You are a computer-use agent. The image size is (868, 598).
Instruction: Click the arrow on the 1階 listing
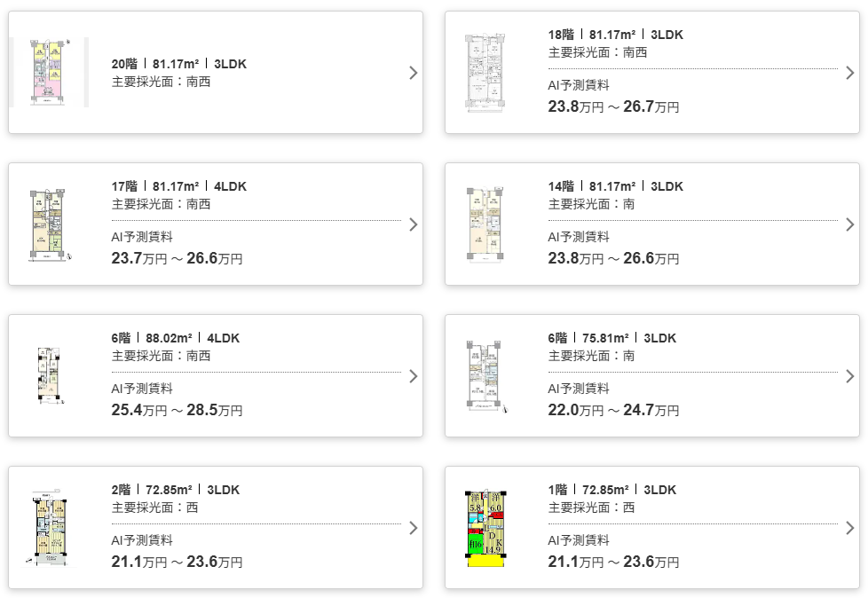[x=849, y=527]
